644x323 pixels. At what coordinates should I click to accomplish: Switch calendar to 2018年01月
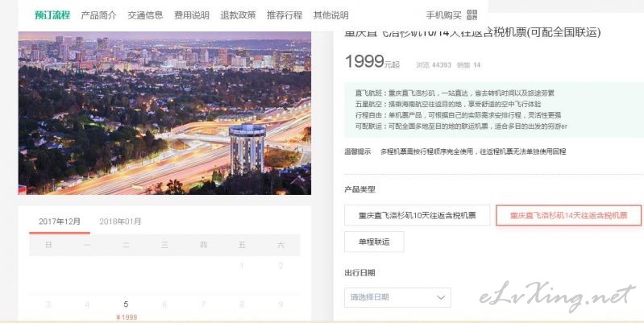(x=120, y=222)
